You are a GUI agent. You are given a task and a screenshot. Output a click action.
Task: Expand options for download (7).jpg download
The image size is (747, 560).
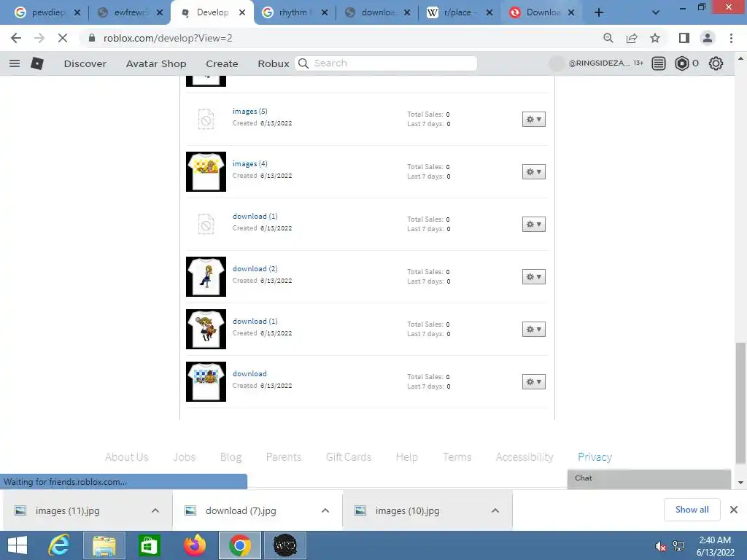click(325, 510)
